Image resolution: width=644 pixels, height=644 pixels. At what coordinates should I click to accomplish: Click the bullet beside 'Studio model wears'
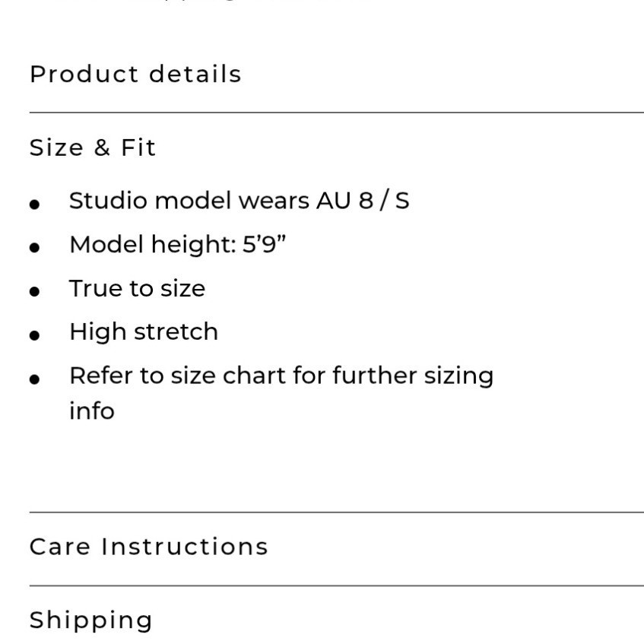point(34,204)
